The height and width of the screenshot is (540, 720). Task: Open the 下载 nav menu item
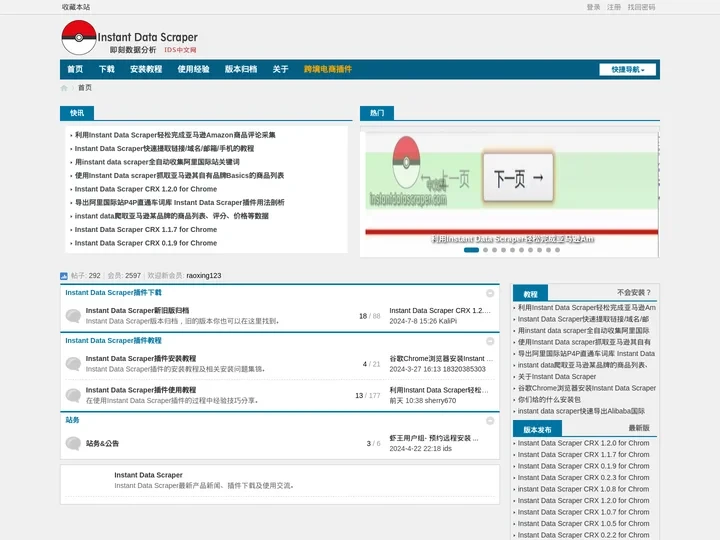107,69
